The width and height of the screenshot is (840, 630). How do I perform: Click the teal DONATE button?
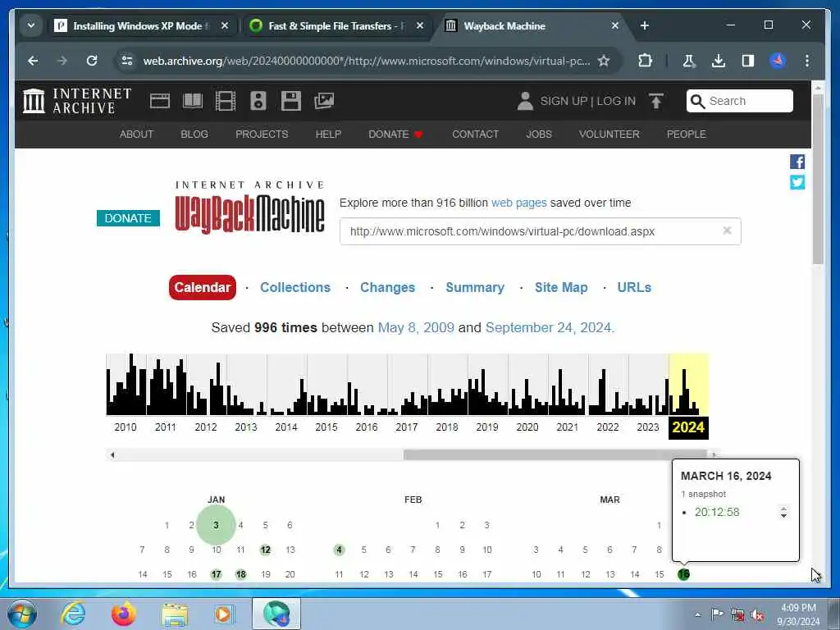pyautogui.click(x=128, y=218)
